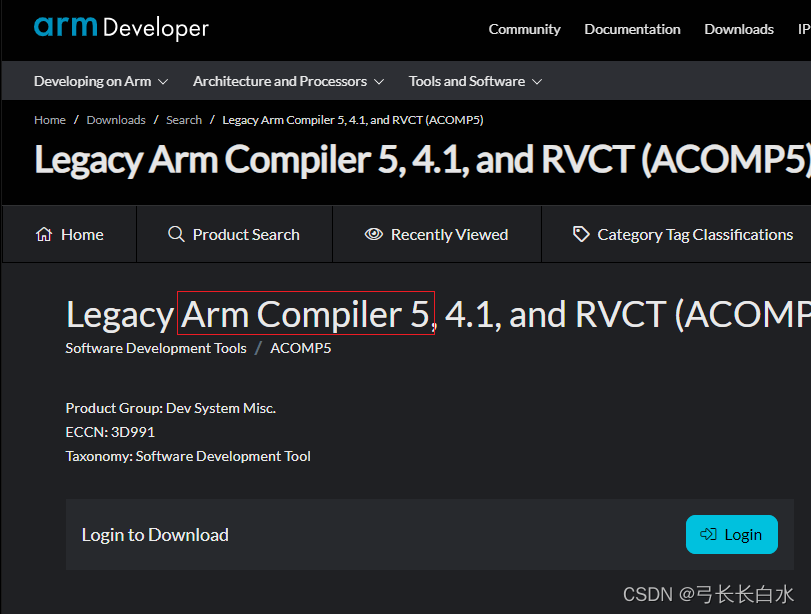Viewport: 811px width, 614px height.
Task: Click the tag icon beside Category Tag Classifications
Action: point(581,234)
